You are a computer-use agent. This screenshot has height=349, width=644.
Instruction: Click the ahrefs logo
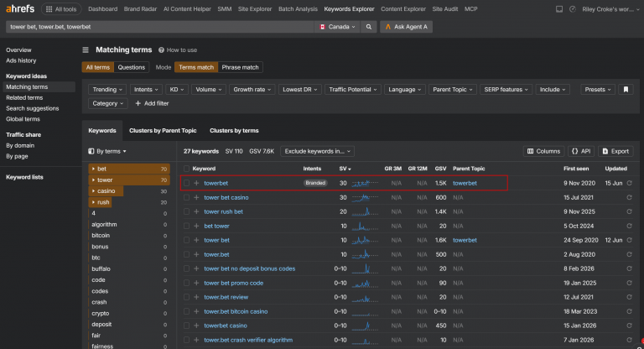tap(20, 8)
